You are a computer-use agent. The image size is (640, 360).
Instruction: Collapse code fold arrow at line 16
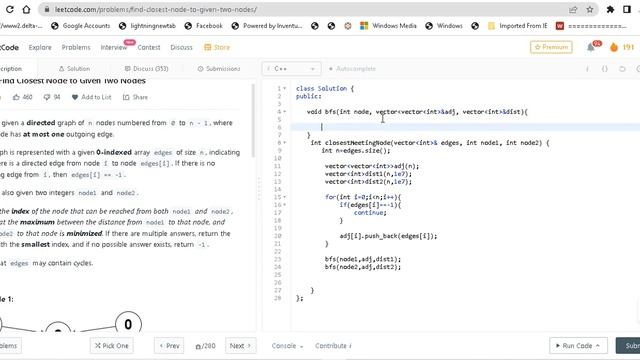click(x=284, y=205)
